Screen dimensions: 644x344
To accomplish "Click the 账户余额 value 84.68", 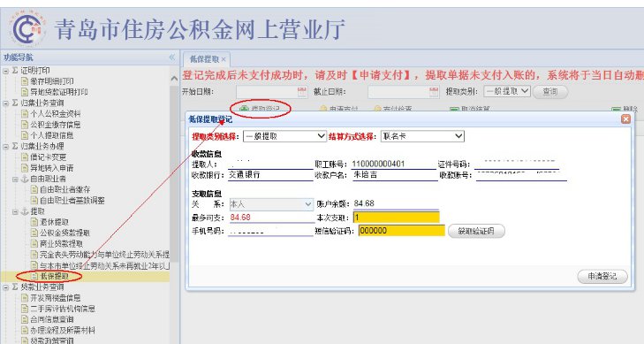I will [364, 203].
